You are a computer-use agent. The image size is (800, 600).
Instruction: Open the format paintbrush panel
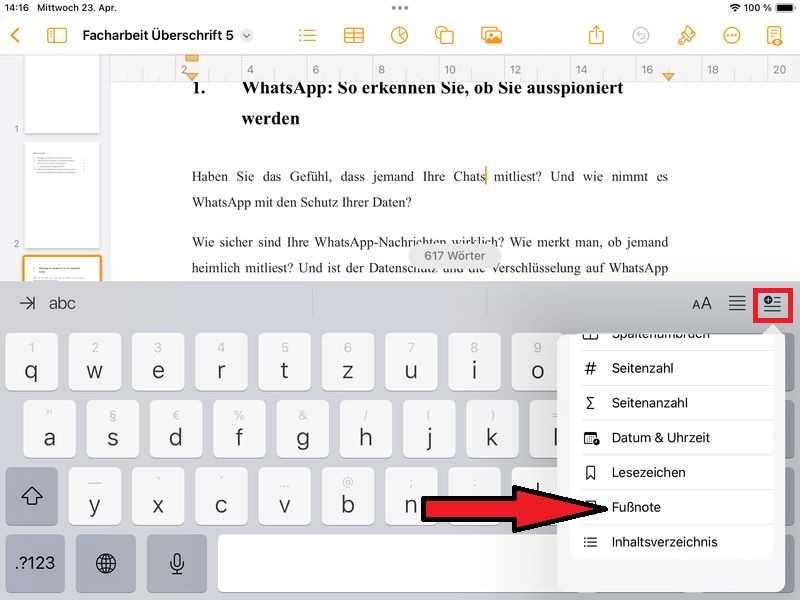click(x=686, y=35)
